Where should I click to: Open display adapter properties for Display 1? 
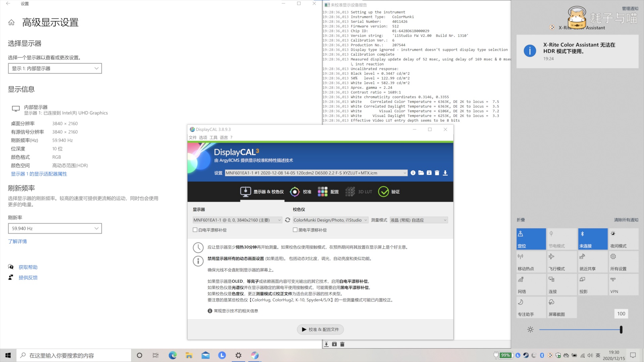pyautogui.click(x=39, y=174)
